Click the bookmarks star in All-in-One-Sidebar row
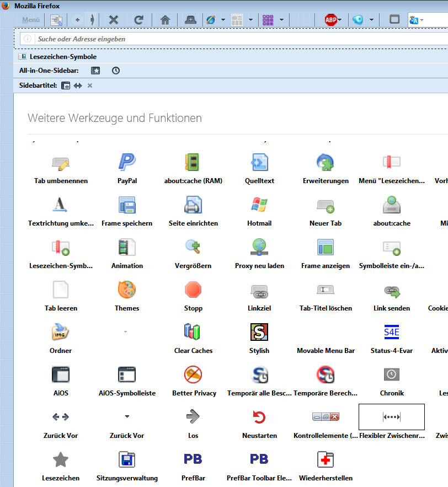Image resolution: width=448 pixels, height=487 pixels. coord(95,71)
